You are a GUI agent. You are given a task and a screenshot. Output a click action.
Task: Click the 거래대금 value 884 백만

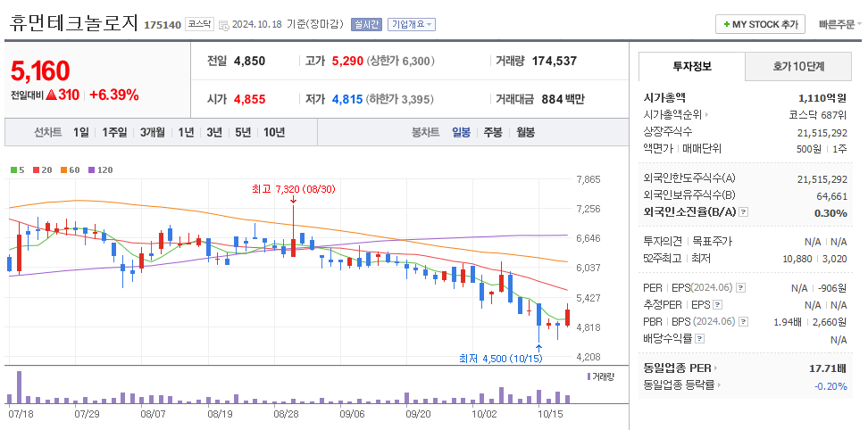pos(563,100)
